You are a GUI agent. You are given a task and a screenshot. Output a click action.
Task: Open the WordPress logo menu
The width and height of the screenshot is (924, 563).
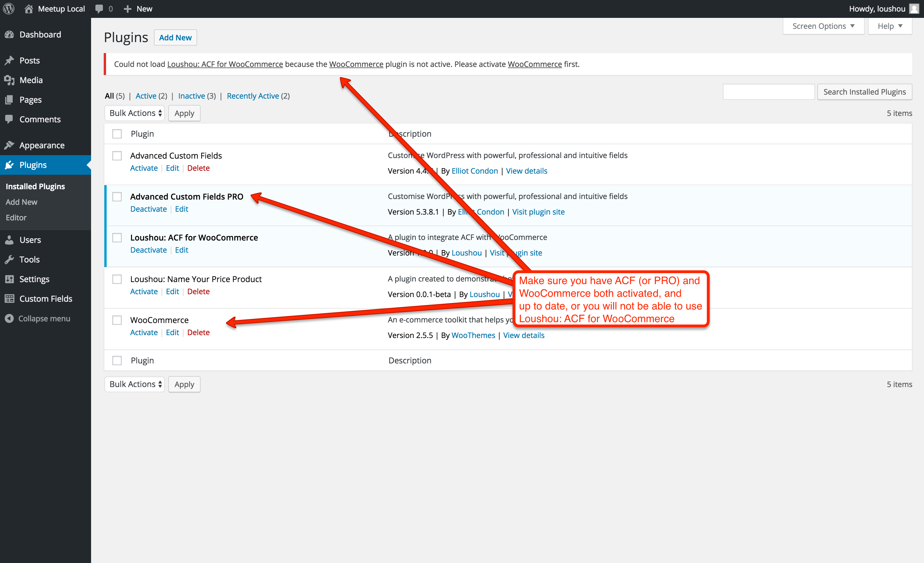click(9, 9)
